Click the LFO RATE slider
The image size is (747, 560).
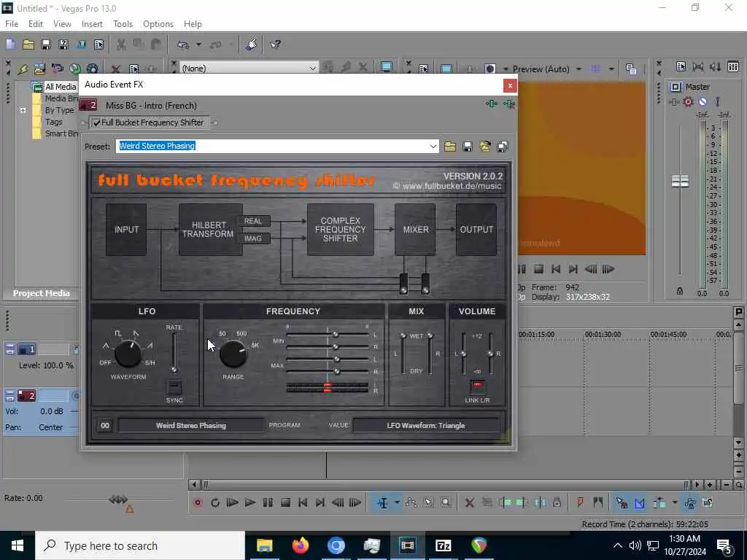coord(174,353)
